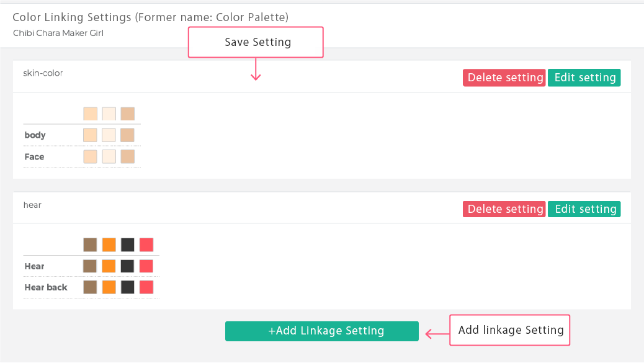
Task: Choose the black swatch in Hear back row
Action: (x=128, y=287)
